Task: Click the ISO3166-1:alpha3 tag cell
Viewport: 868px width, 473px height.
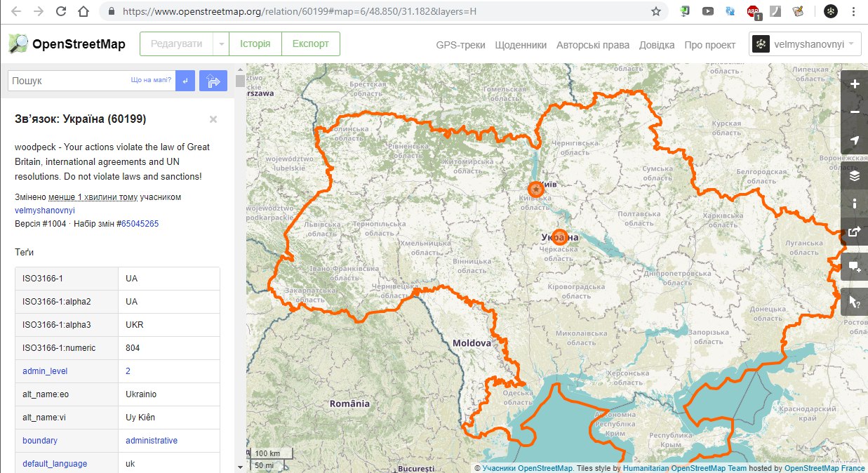Action: (x=67, y=325)
